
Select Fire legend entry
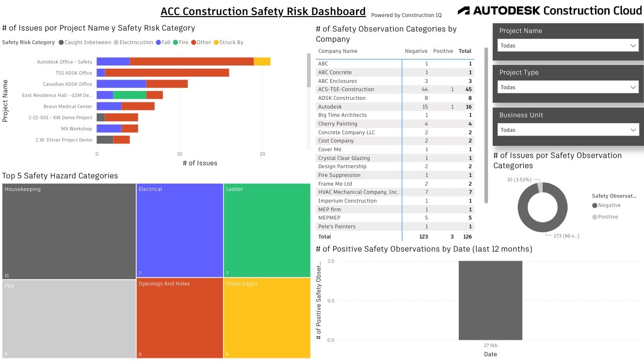180,43
